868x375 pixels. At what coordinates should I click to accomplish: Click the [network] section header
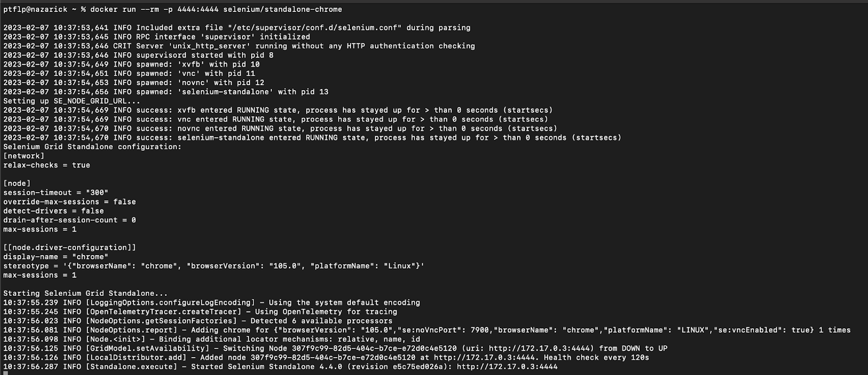[x=24, y=156]
